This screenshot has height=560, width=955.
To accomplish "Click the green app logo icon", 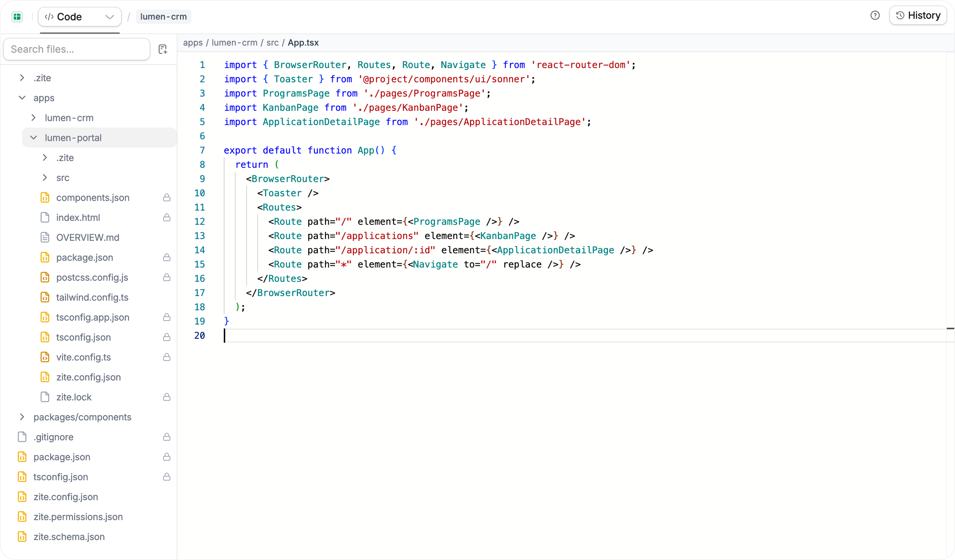I will point(17,17).
